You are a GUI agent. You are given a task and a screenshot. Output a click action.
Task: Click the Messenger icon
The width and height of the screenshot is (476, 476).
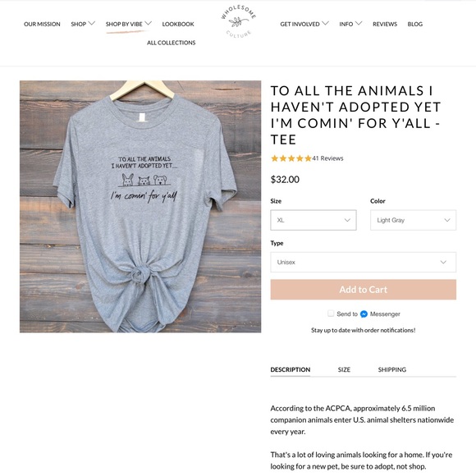pos(364,314)
